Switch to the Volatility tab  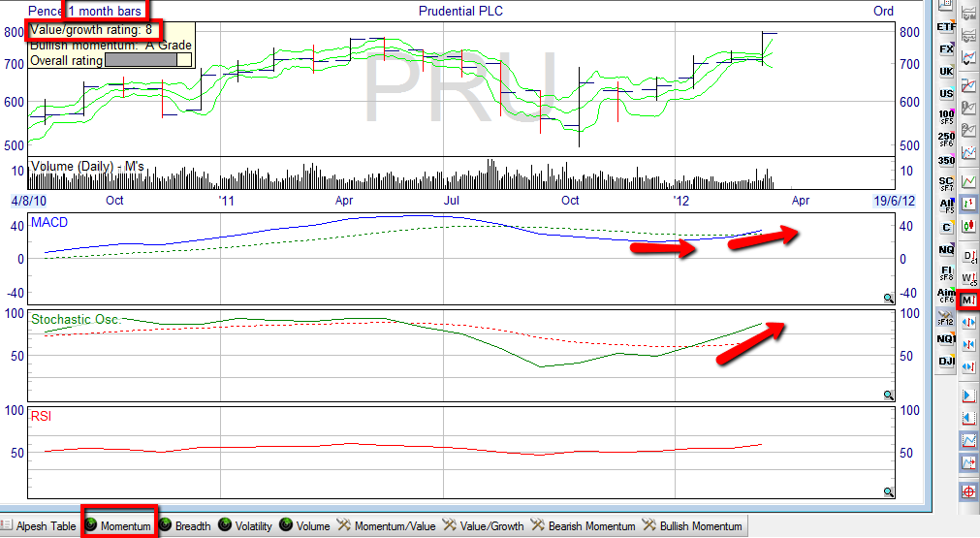245,526
